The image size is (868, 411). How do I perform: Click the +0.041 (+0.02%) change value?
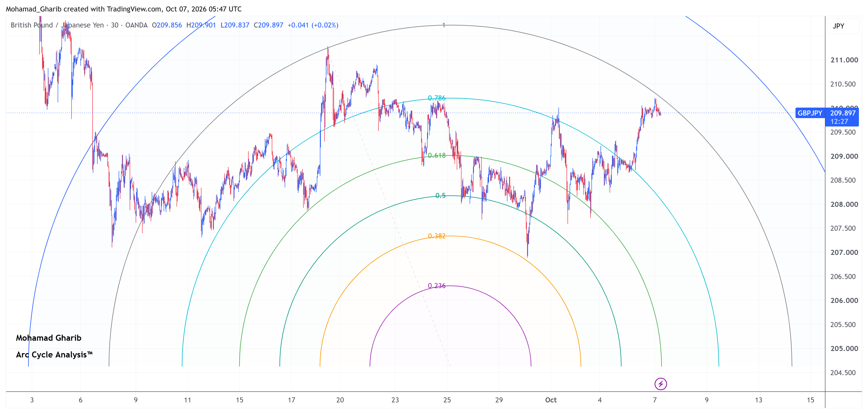click(313, 25)
